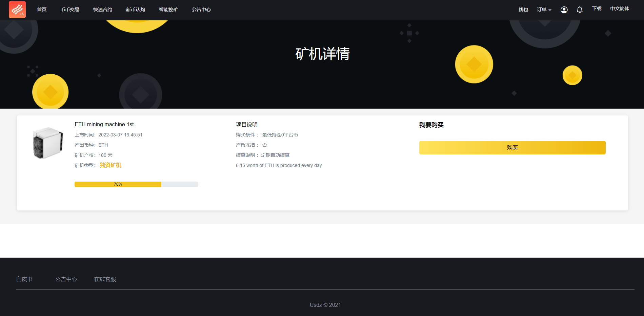Open the 白皮书 whitepaper link
This screenshot has height=316, width=644.
tap(24, 279)
